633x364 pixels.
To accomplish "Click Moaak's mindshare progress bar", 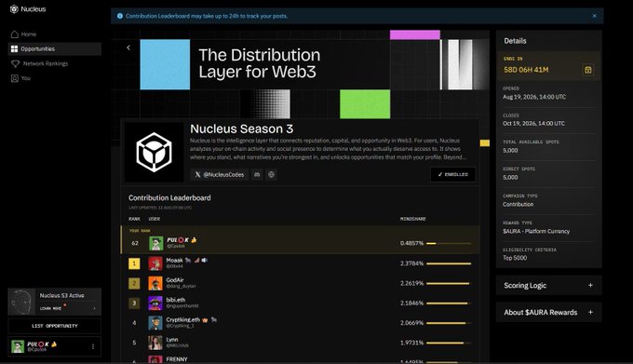I will point(449,263).
